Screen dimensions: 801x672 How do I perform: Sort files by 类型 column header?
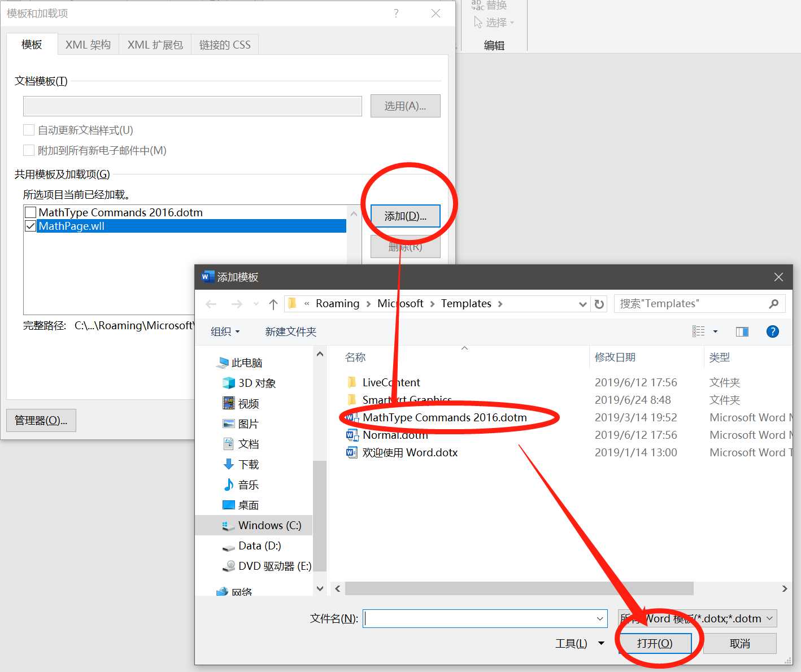click(720, 357)
